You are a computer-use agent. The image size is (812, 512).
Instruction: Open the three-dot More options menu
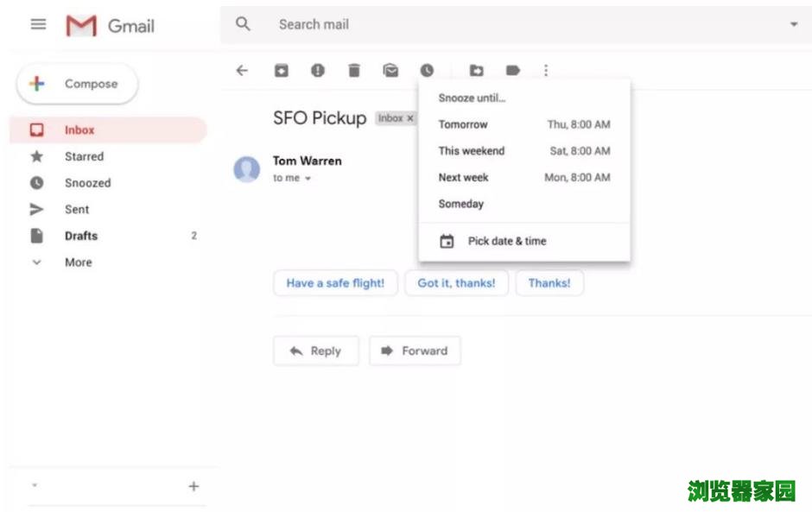pos(545,71)
